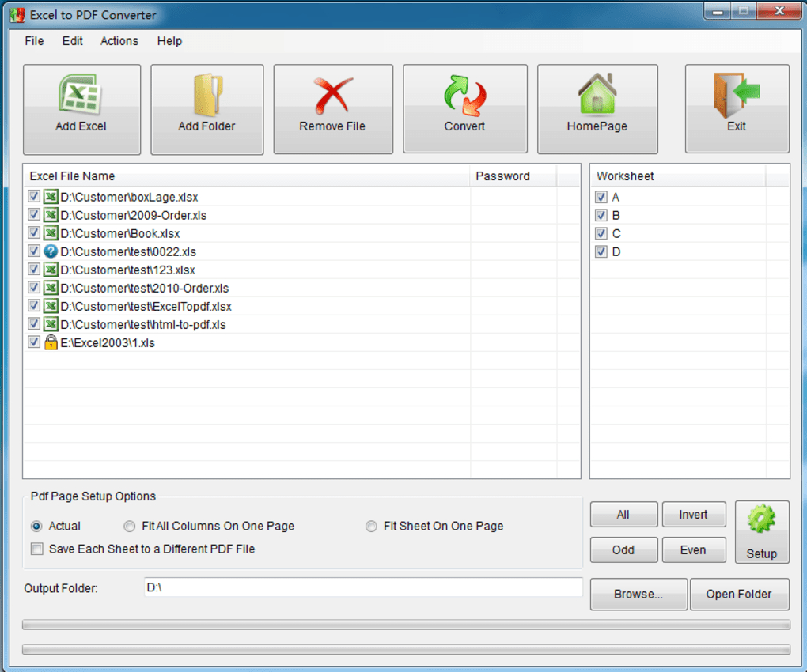Click the Add Folder toolbar icon
Screen dimensions: 807x672
[206, 94]
